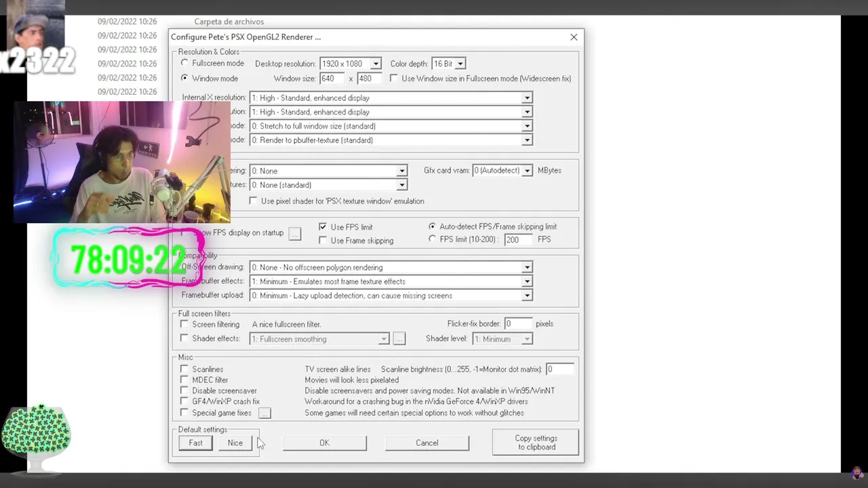This screenshot has width=868, height=488.
Task: Open Framebuffer effects dropdown
Action: point(391,281)
